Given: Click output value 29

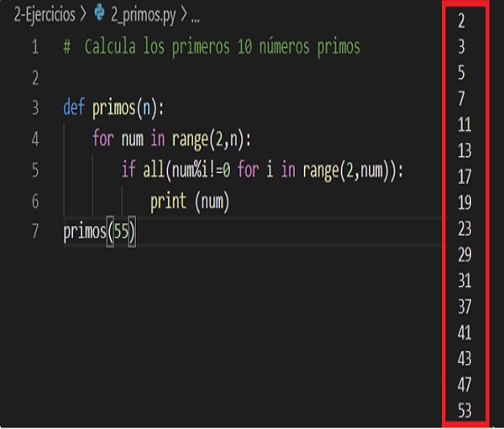Looking at the screenshot, I should point(465,255).
